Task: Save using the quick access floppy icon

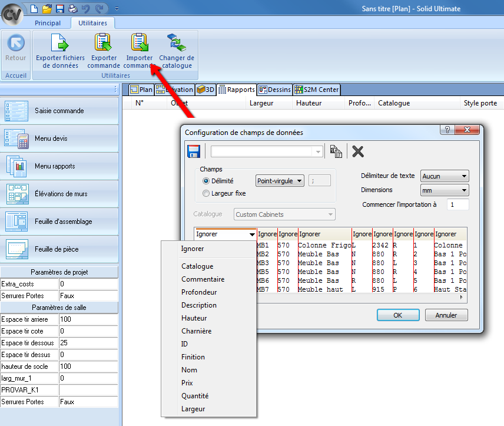Action: coord(60,9)
